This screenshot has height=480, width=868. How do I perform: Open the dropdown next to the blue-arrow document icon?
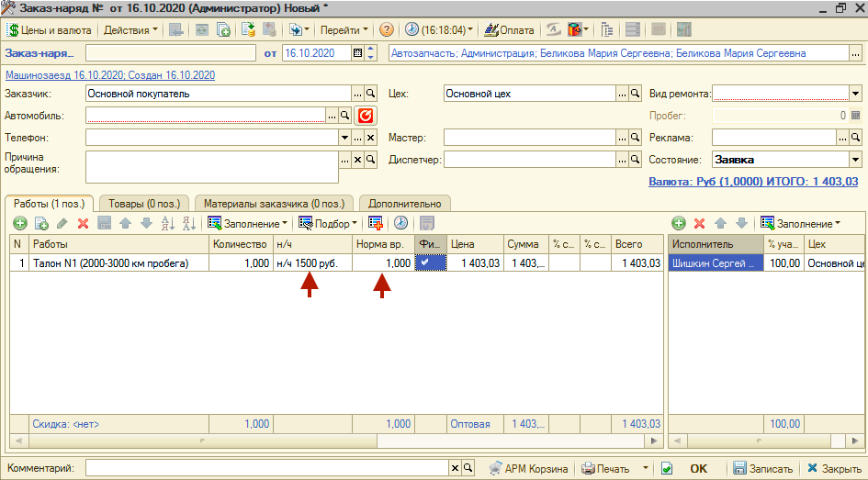pyautogui.click(x=307, y=30)
